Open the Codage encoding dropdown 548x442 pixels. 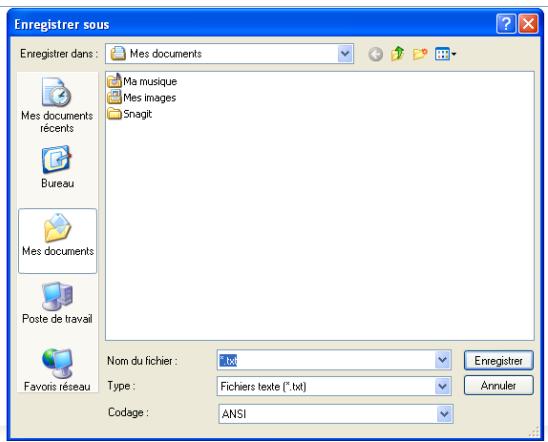(x=444, y=414)
